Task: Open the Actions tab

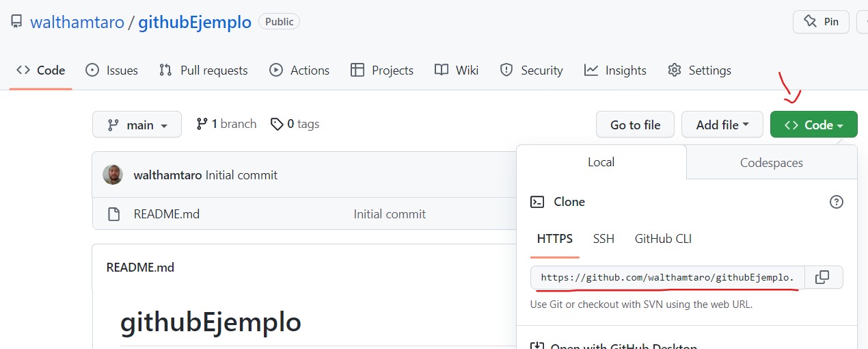Action: (x=299, y=70)
